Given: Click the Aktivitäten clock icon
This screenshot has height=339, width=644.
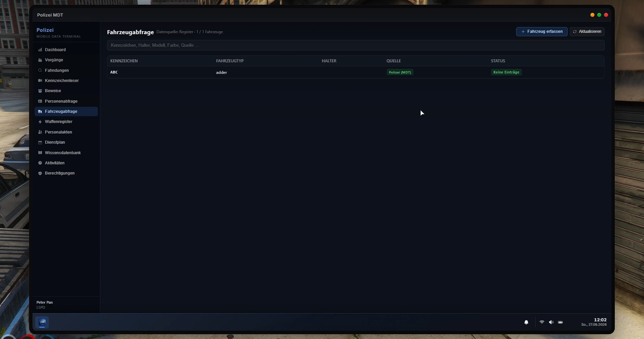Looking at the screenshot, I should coord(40,163).
